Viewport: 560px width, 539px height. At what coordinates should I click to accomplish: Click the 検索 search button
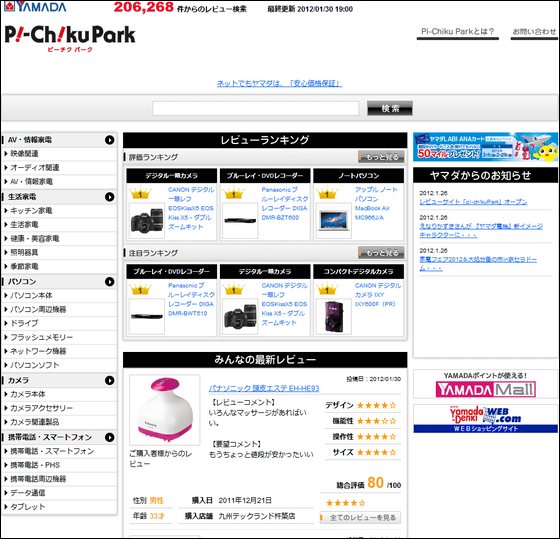click(390, 108)
